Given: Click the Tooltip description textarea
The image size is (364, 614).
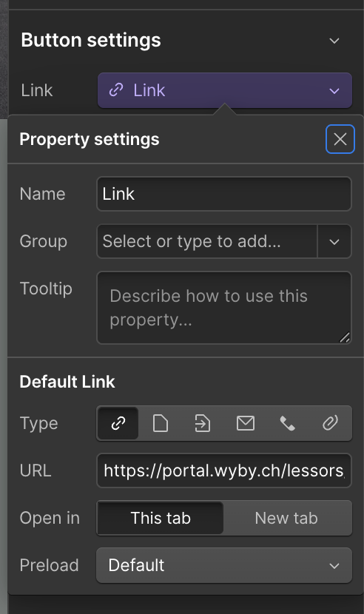Looking at the screenshot, I should [x=224, y=308].
